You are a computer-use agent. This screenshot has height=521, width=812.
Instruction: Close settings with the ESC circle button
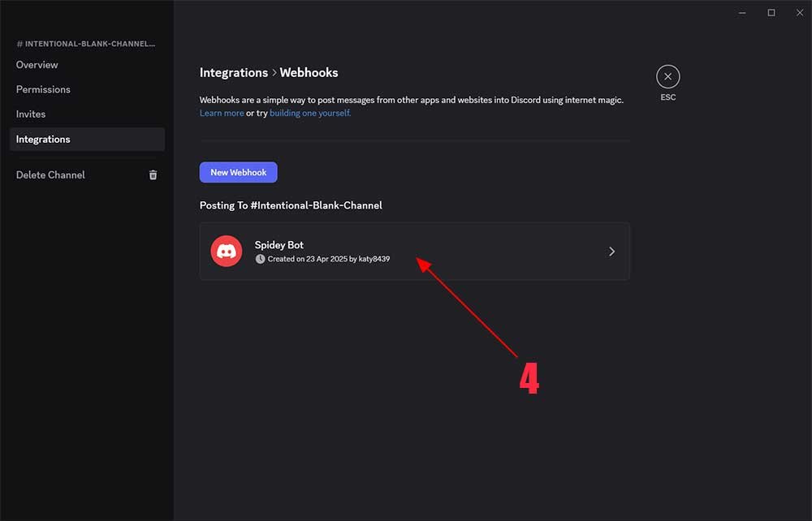[x=667, y=76]
